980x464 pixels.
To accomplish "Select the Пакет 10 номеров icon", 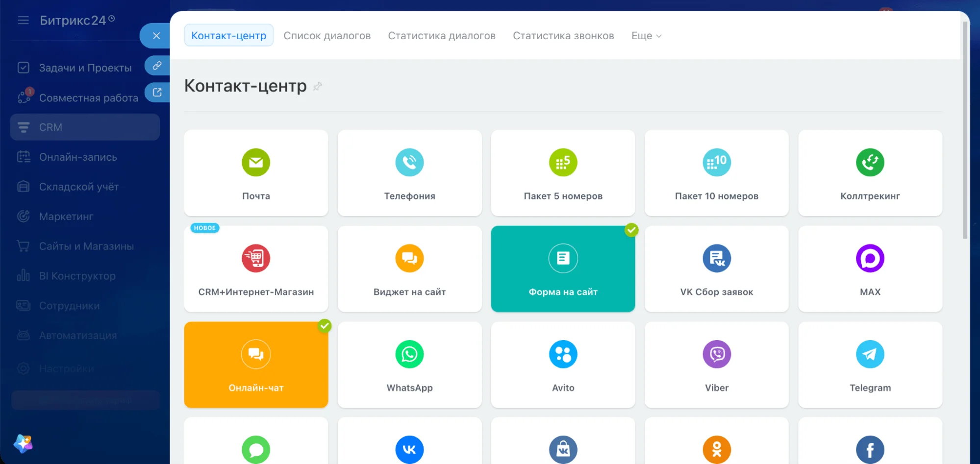I will pos(717,162).
